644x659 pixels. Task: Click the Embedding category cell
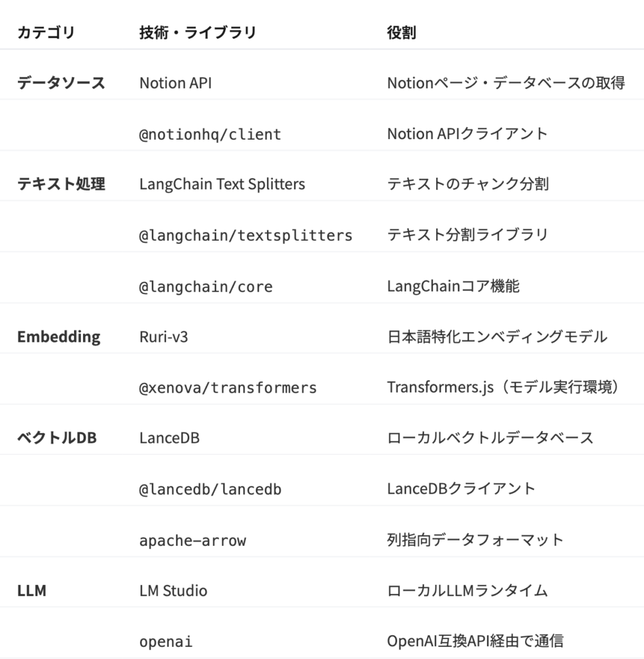pyautogui.click(x=58, y=337)
